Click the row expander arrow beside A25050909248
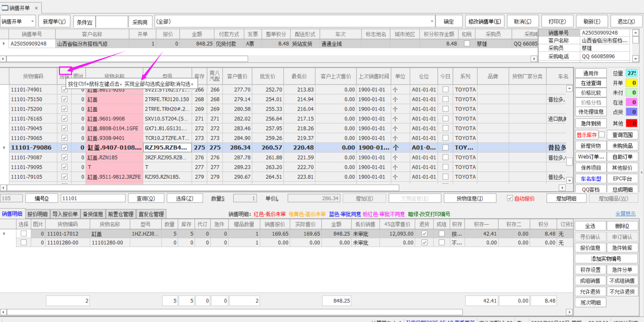 [4, 43]
